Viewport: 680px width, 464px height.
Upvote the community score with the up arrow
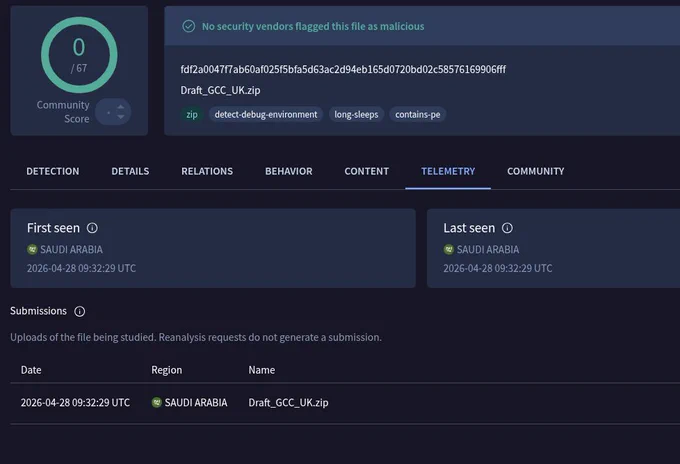point(121,107)
